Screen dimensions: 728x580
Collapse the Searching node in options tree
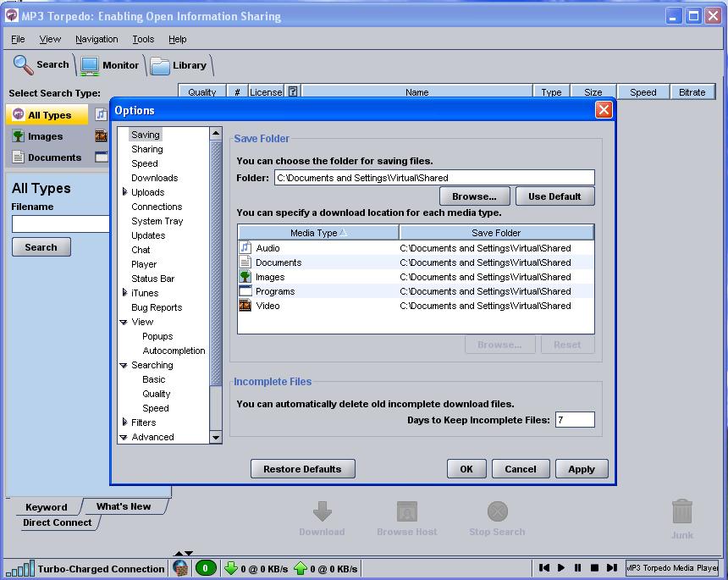[124, 365]
